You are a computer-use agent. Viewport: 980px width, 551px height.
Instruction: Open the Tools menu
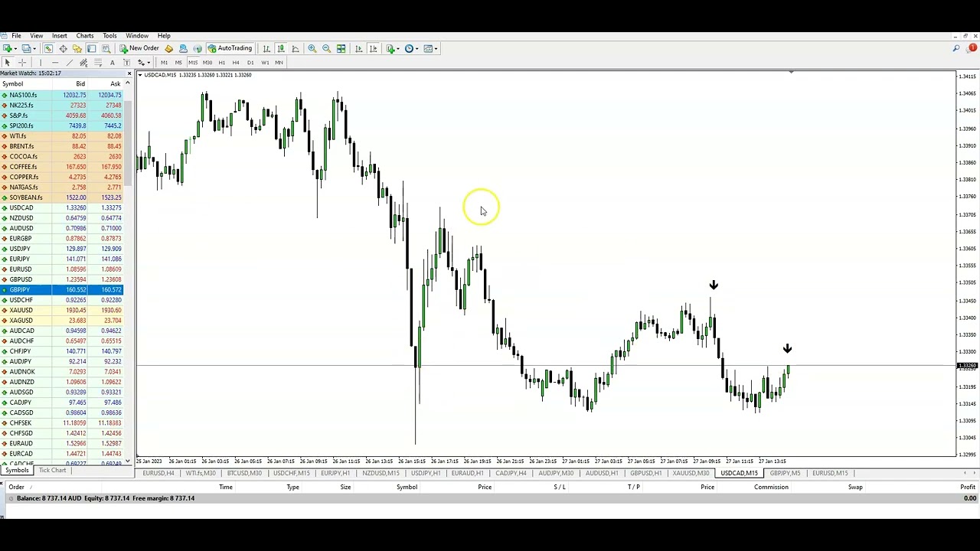(x=109, y=36)
